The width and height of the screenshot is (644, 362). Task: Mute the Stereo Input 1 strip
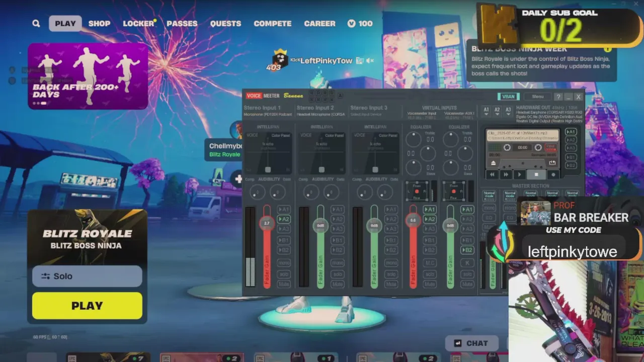pyautogui.click(x=284, y=284)
